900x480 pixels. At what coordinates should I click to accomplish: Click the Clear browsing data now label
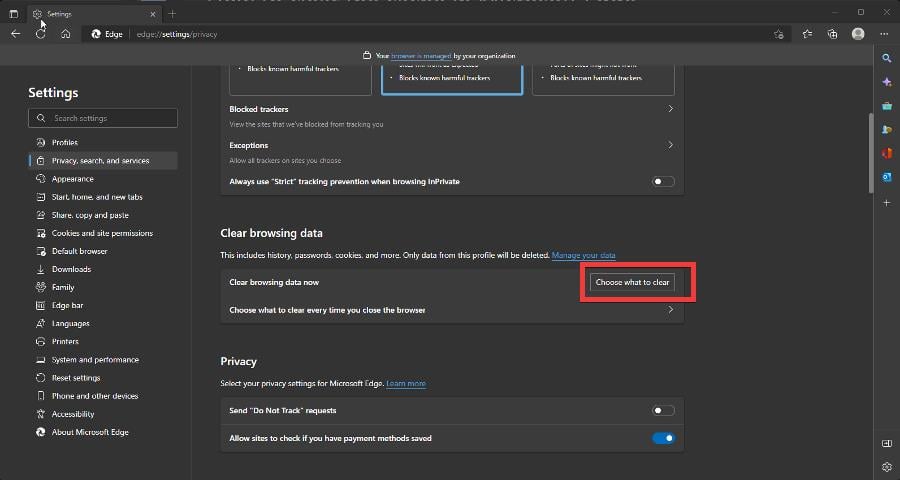point(274,282)
